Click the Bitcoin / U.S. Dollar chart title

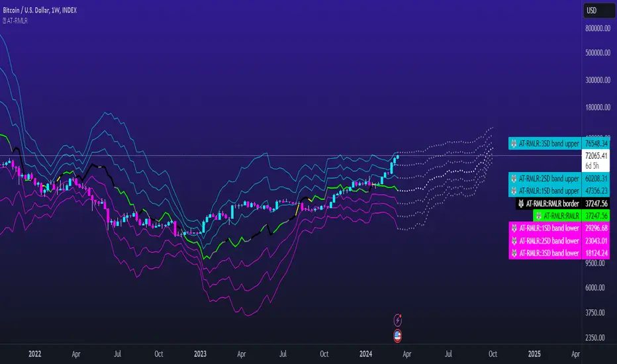pos(39,10)
